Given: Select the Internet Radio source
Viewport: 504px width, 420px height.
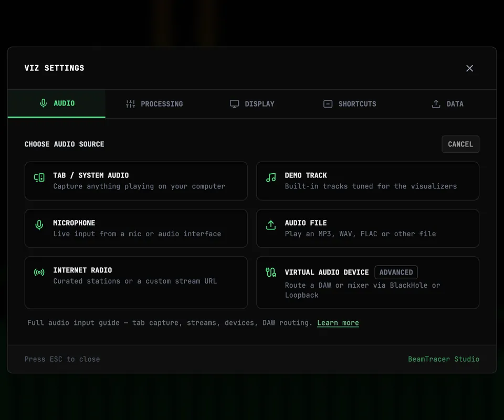Looking at the screenshot, I should coord(136,283).
